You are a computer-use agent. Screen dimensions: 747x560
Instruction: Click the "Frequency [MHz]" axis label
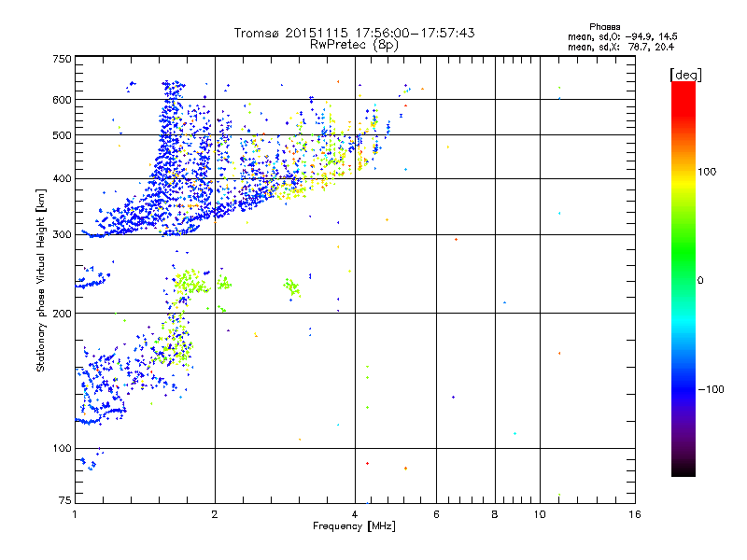pyautogui.click(x=354, y=526)
